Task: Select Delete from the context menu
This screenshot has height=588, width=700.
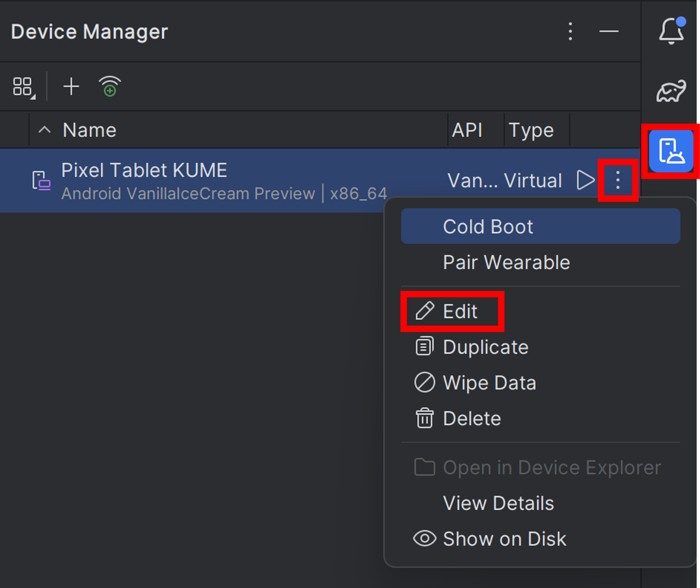Action: tap(540, 418)
